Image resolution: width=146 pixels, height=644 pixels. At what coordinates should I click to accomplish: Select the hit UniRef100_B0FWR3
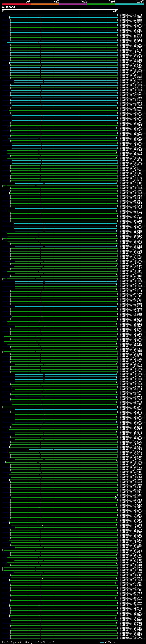tap(131, 271)
